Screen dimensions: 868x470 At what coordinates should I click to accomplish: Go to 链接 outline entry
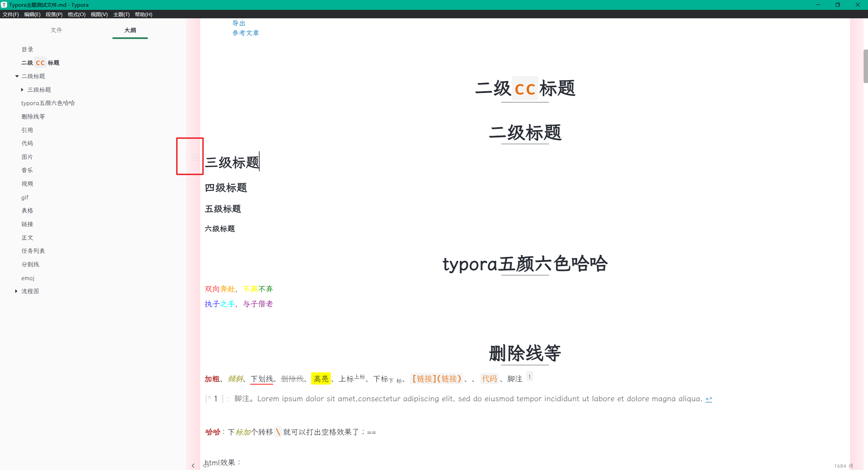pos(27,224)
